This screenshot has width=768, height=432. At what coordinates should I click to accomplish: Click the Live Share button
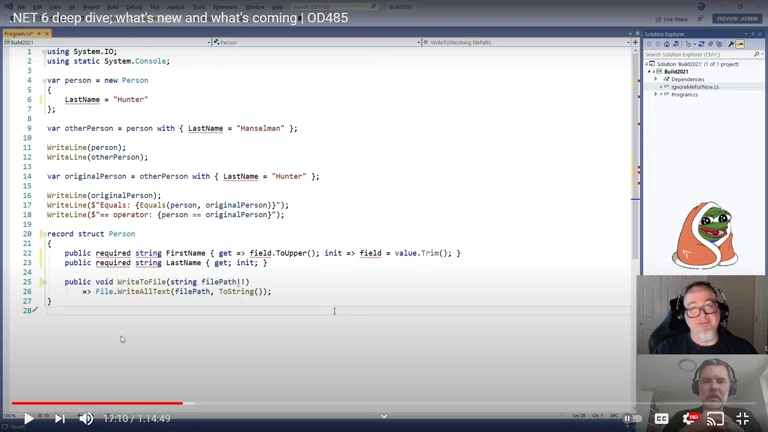[x=672, y=19]
